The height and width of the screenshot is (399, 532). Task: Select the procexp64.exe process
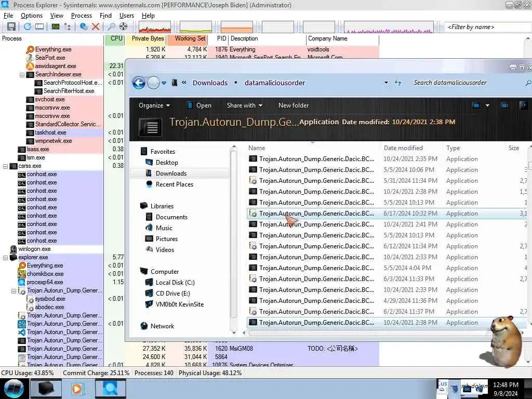click(45, 282)
